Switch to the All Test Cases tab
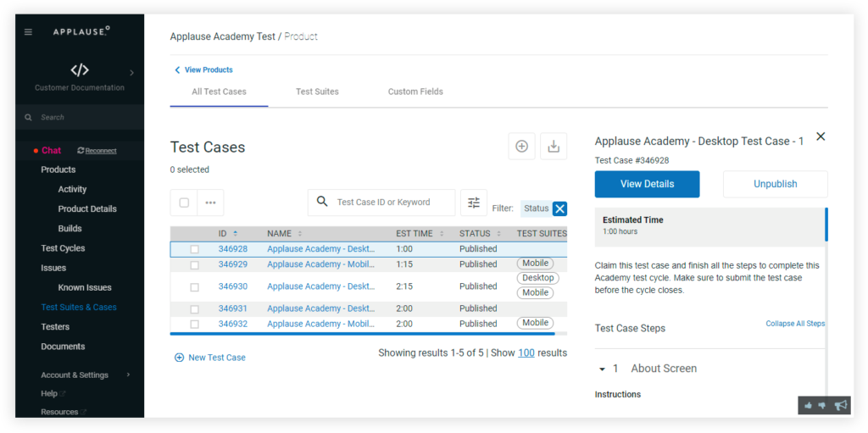Screen dimensions: 868x433 point(220,92)
